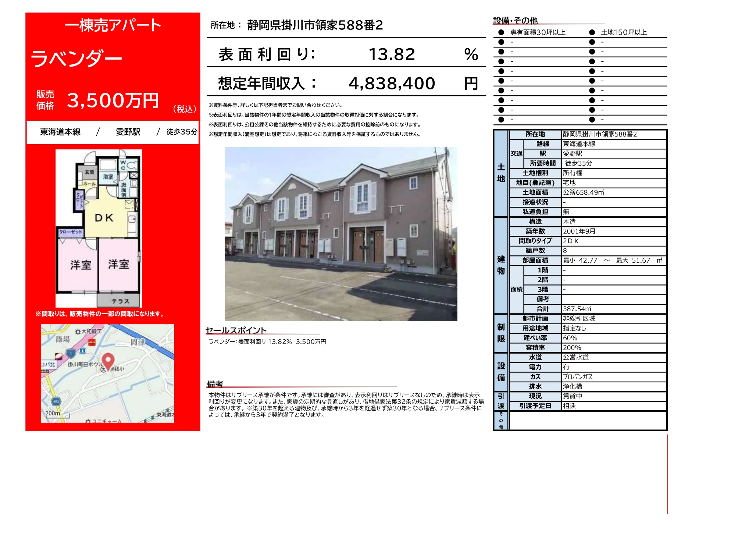
Task: Click the building coverage value 60%
Action: pos(570,338)
